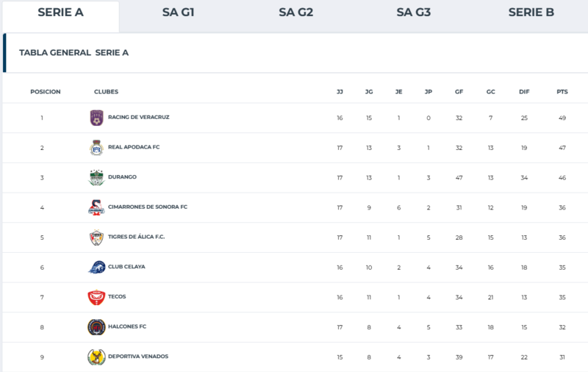Click the Racing de Veracruz club logo

click(96, 118)
